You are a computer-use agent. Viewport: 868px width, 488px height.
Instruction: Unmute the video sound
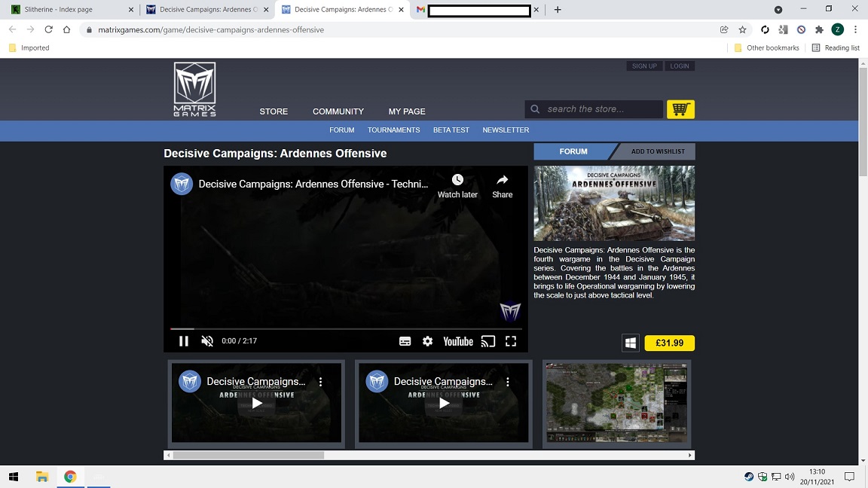[207, 341]
